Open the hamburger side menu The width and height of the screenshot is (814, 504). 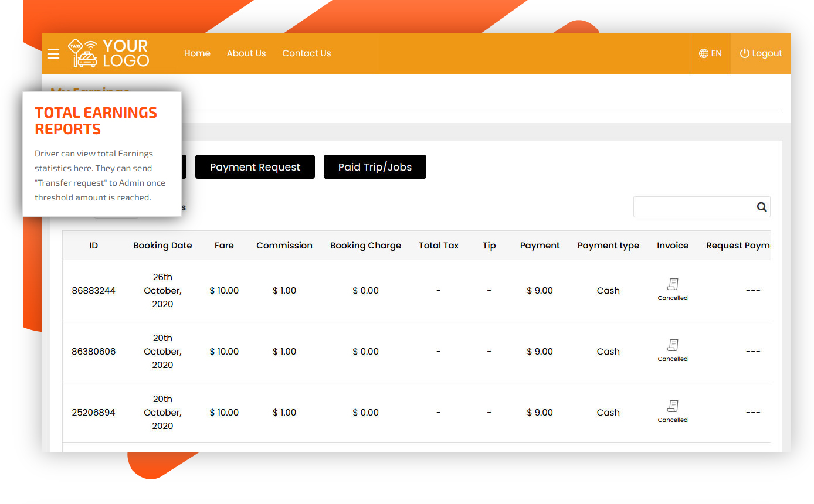click(x=53, y=54)
